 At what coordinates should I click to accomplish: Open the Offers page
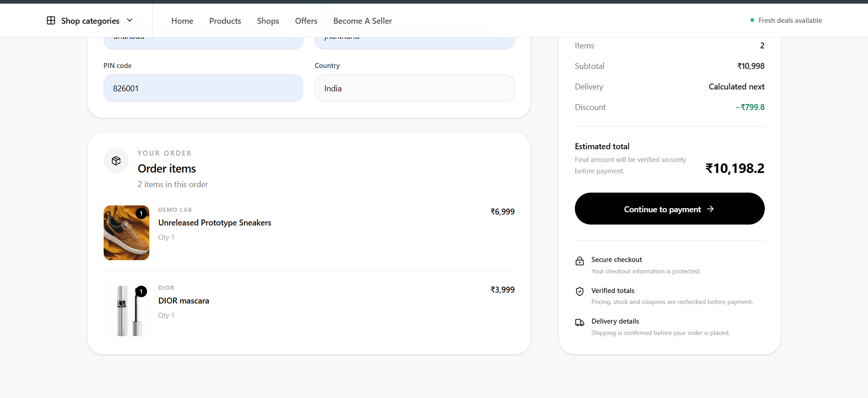(306, 21)
